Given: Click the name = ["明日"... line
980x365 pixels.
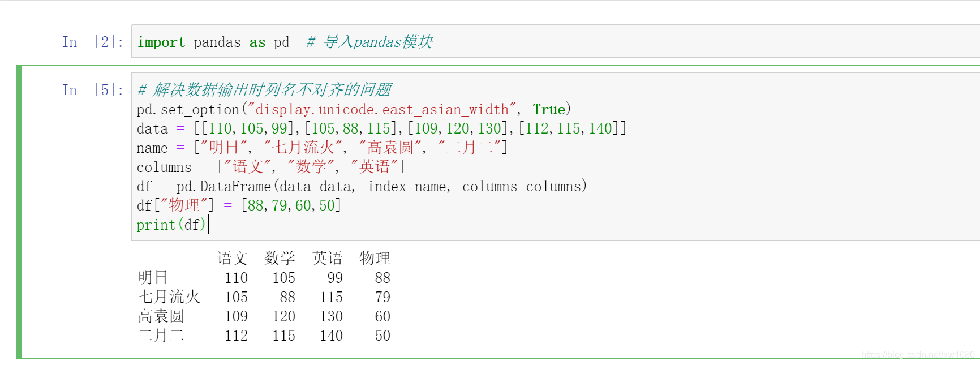Looking at the screenshot, I should [322, 148].
